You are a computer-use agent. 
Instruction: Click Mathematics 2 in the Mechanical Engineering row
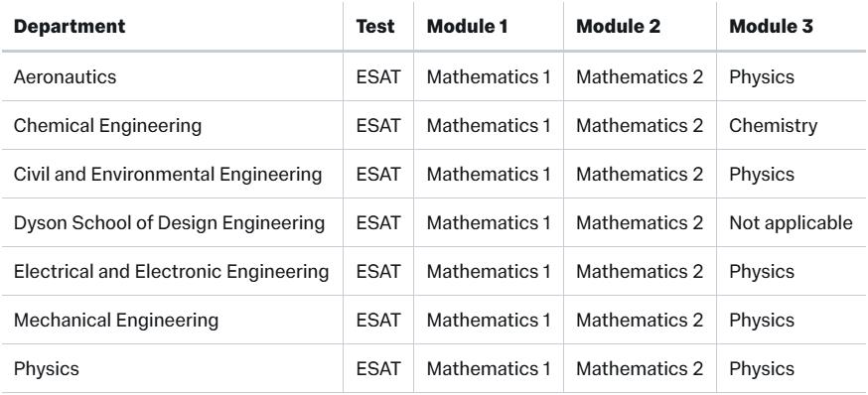pos(640,321)
